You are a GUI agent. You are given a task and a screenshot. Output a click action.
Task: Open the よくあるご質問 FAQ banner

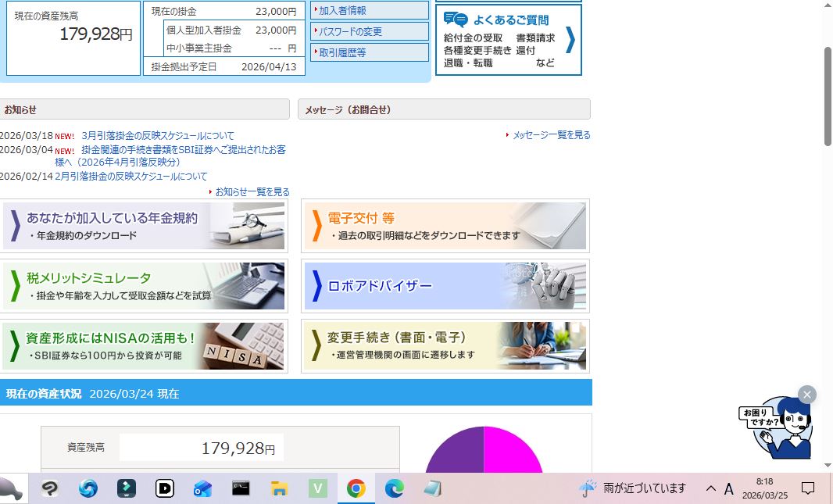tap(519, 40)
